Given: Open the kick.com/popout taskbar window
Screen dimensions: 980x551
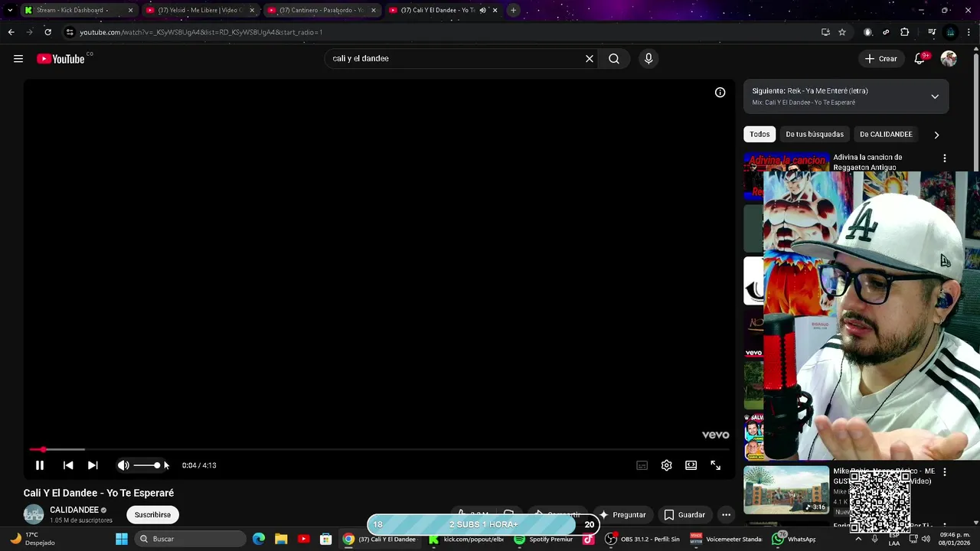Looking at the screenshot, I should tap(465, 539).
